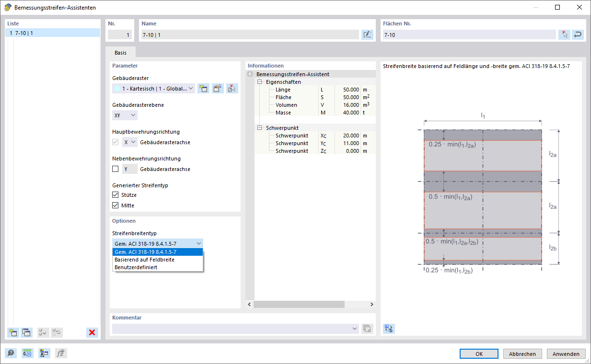This screenshot has height=364, width=591.
Task: Click left scroll arrow in Informationen panel
Action: pos(249,304)
